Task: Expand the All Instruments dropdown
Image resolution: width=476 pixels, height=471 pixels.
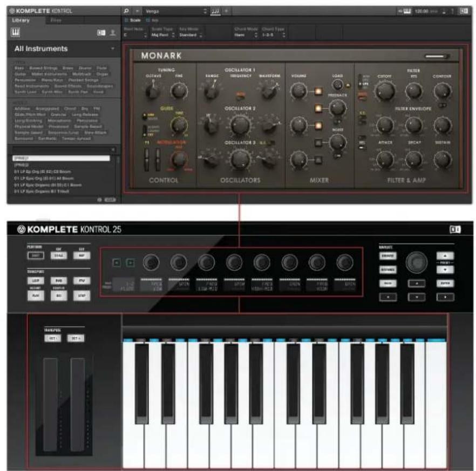Action: [x=113, y=49]
